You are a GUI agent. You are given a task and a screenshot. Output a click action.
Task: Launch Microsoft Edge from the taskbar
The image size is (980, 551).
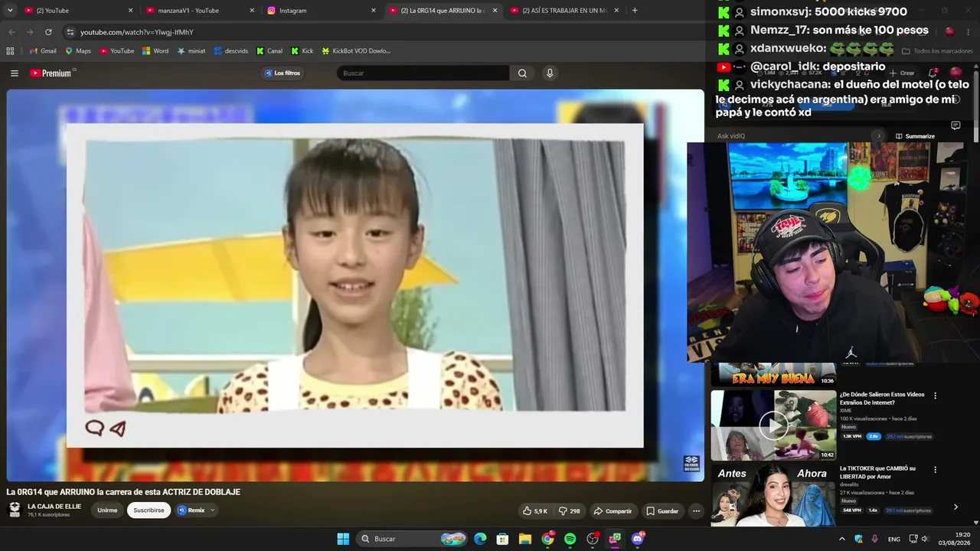[x=480, y=539]
